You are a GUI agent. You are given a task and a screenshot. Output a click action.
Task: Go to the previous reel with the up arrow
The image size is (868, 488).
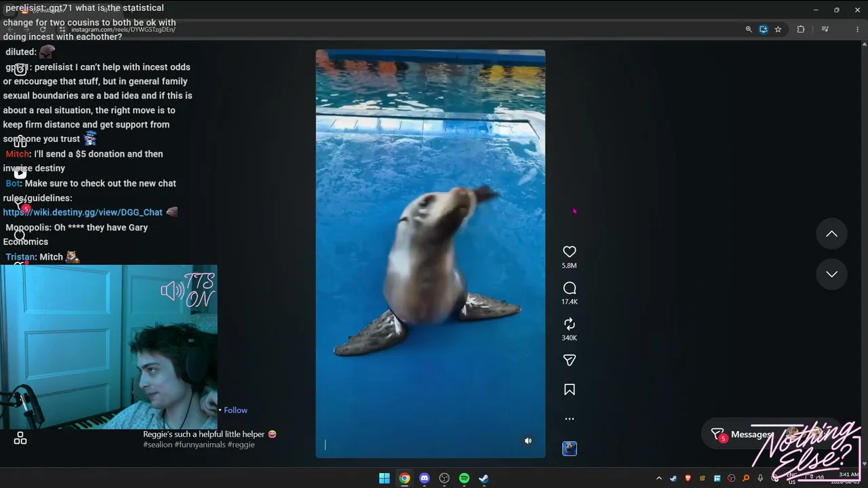click(831, 234)
